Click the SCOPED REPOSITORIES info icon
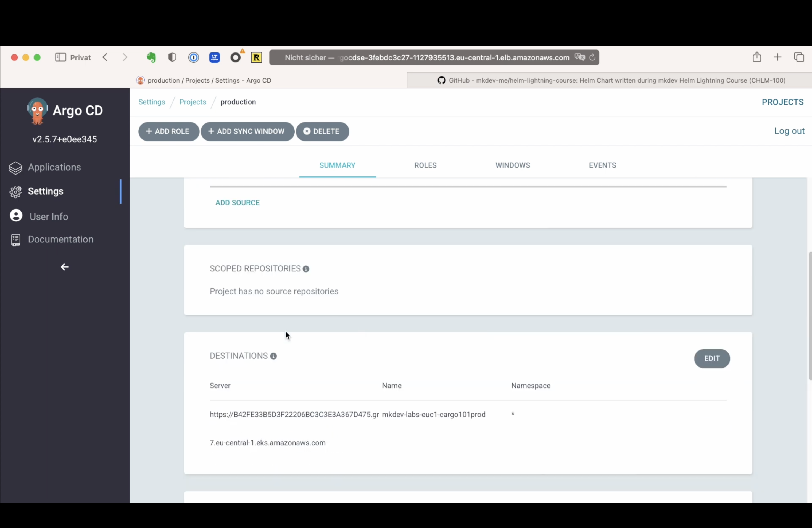This screenshot has height=528, width=812. pyautogui.click(x=307, y=269)
